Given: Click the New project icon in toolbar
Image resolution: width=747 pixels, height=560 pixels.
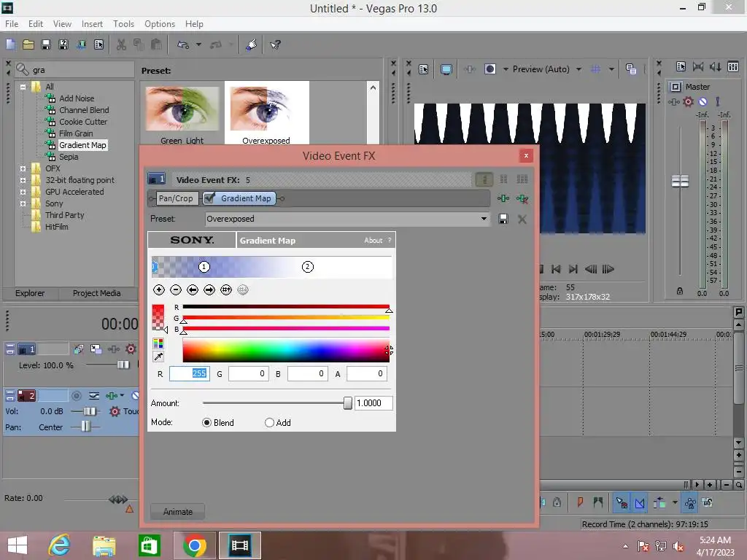Looking at the screenshot, I should click(x=10, y=44).
